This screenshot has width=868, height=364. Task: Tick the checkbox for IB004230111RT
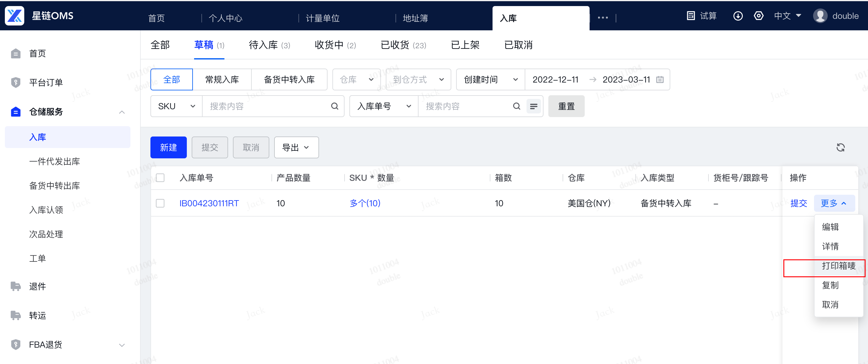[160, 204]
